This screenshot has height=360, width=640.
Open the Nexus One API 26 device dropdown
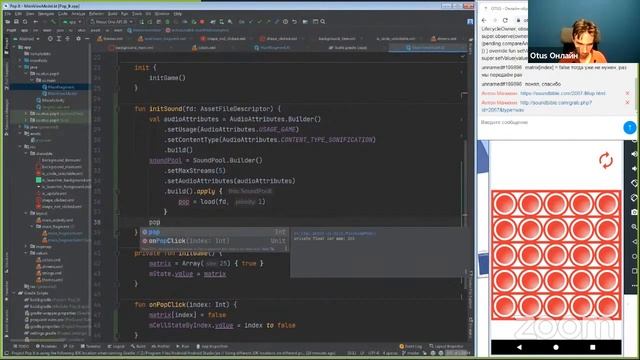coord(112,22)
